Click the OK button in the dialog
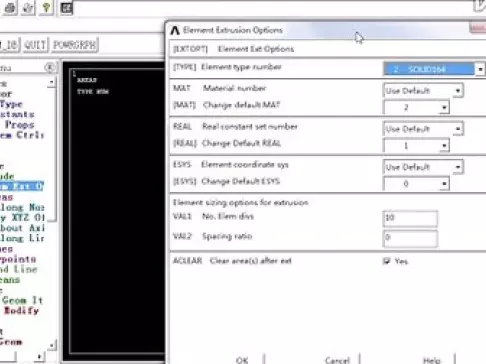This screenshot has width=486, height=364. click(x=242, y=360)
